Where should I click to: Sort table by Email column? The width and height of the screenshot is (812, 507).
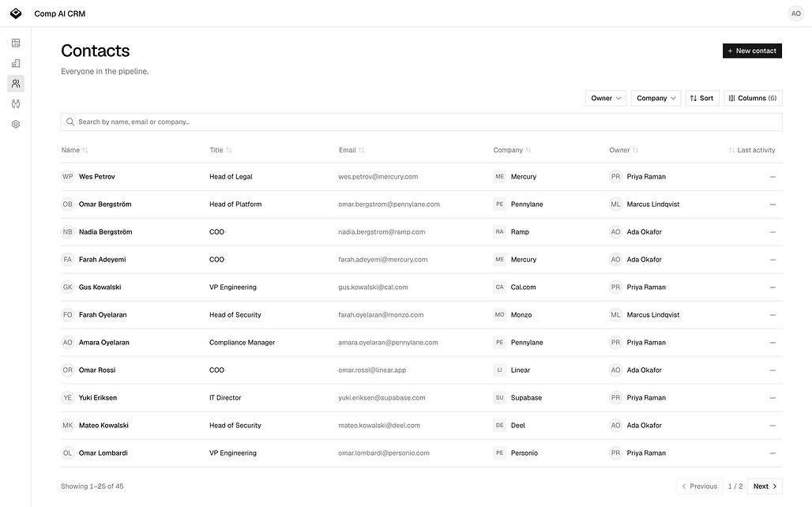(351, 150)
